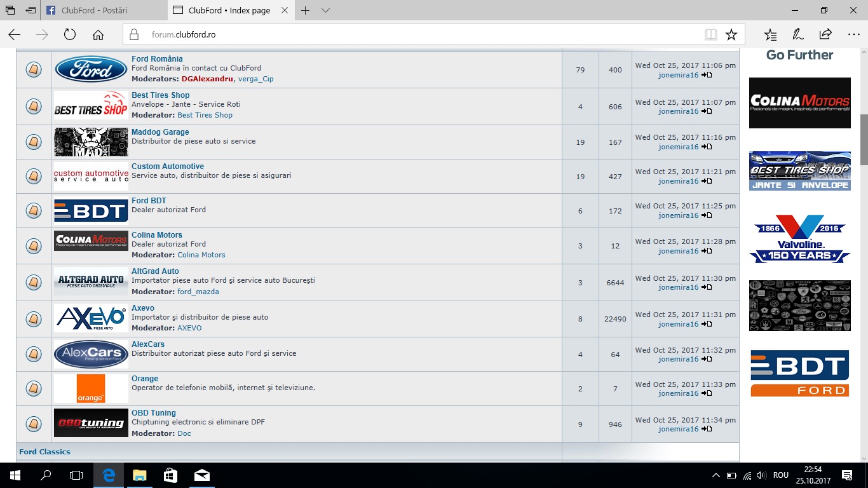The height and width of the screenshot is (488, 868).
Task: Click the OBD Tuning logo image
Action: [x=91, y=423]
